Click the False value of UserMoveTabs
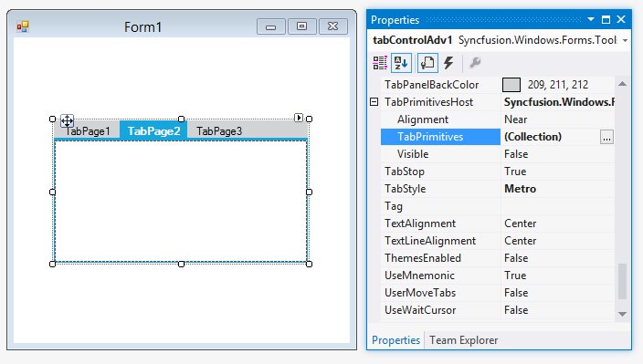643x364 pixels. (516, 293)
